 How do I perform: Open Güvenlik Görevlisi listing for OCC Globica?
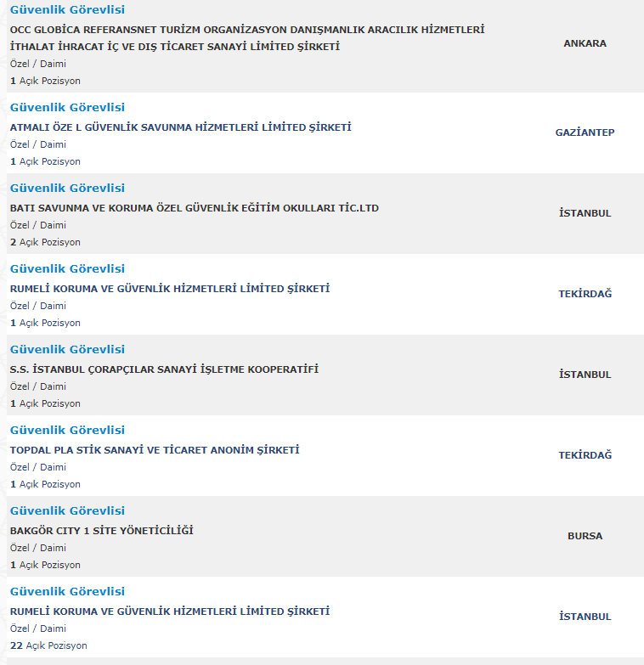(x=67, y=10)
